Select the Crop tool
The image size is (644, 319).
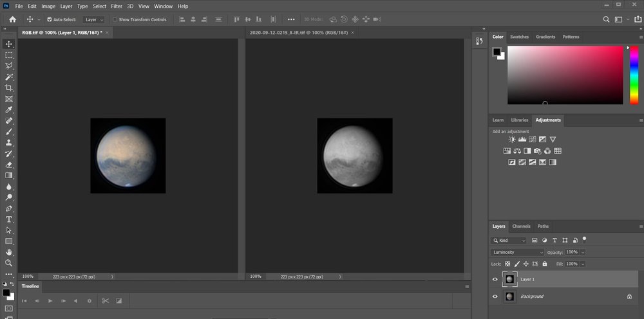(x=9, y=87)
